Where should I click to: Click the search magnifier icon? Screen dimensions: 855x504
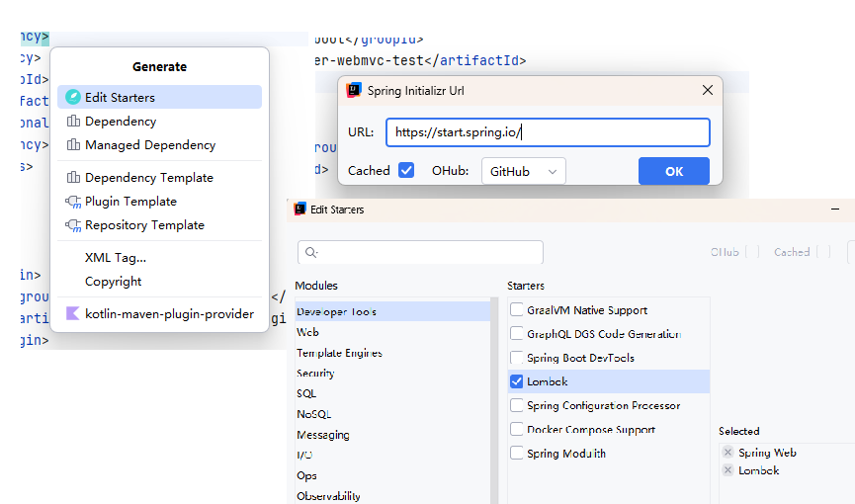pos(311,252)
